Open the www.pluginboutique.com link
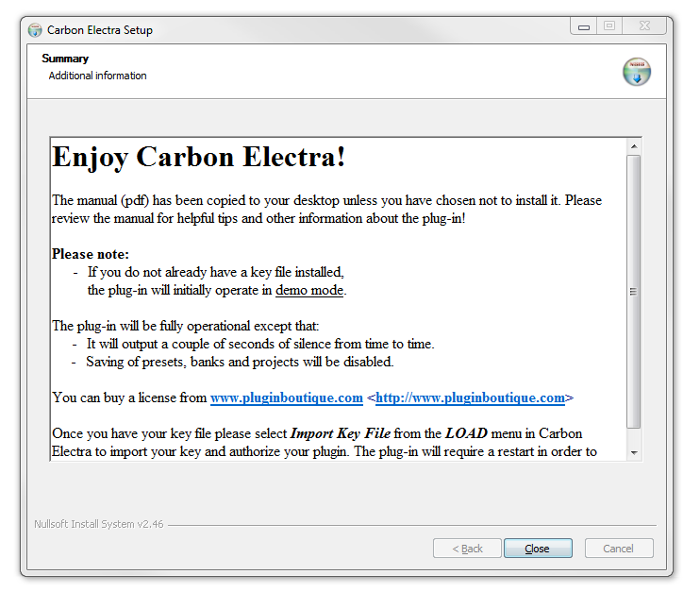 pos(286,397)
